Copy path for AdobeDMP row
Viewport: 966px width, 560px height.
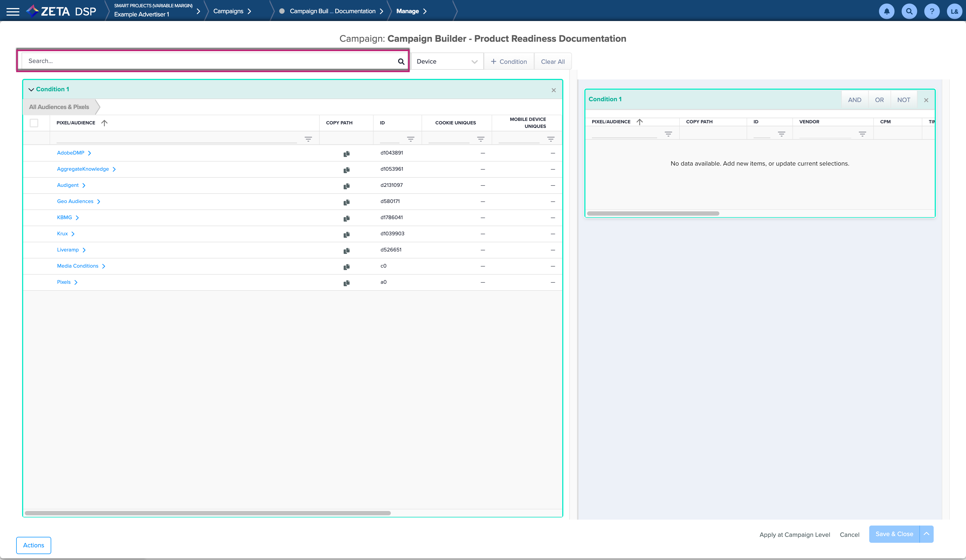point(347,154)
